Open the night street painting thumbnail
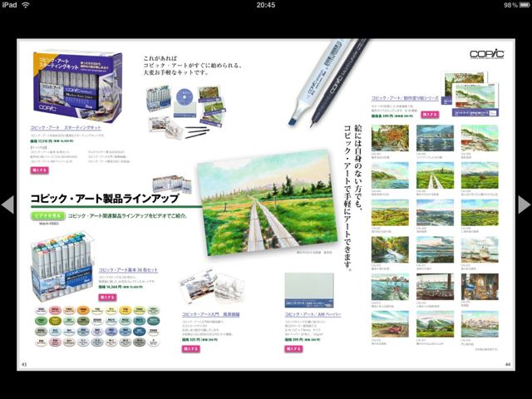The image size is (532, 399). (x=480, y=287)
